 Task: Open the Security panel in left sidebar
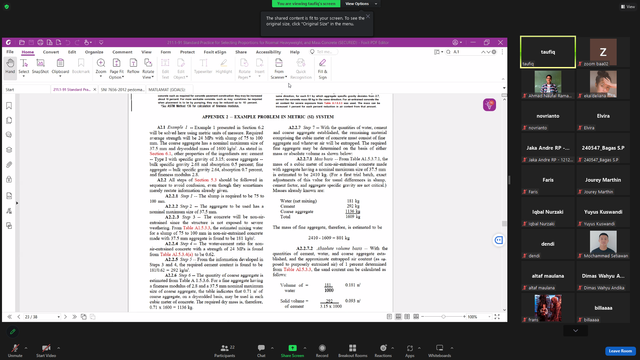9,180
